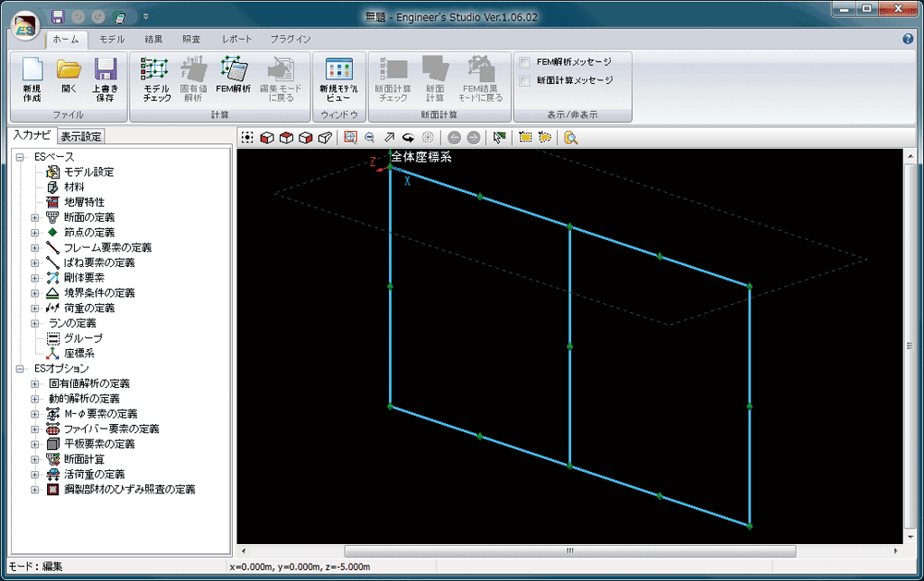Switch to モデル ribbon tab

point(112,40)
